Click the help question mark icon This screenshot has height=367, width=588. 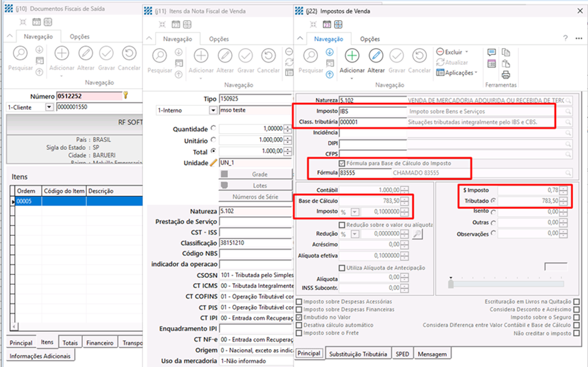tap(565, 38)
